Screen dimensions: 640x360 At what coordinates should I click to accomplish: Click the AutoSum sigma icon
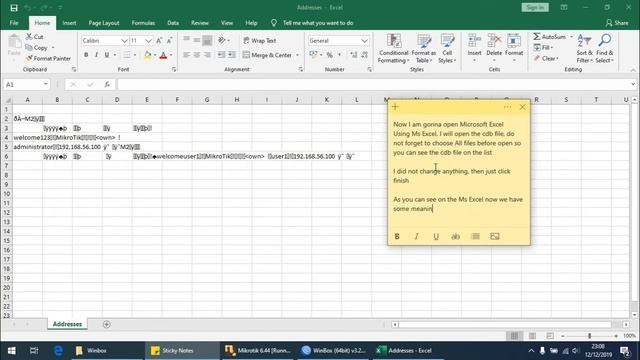[537, 37]
